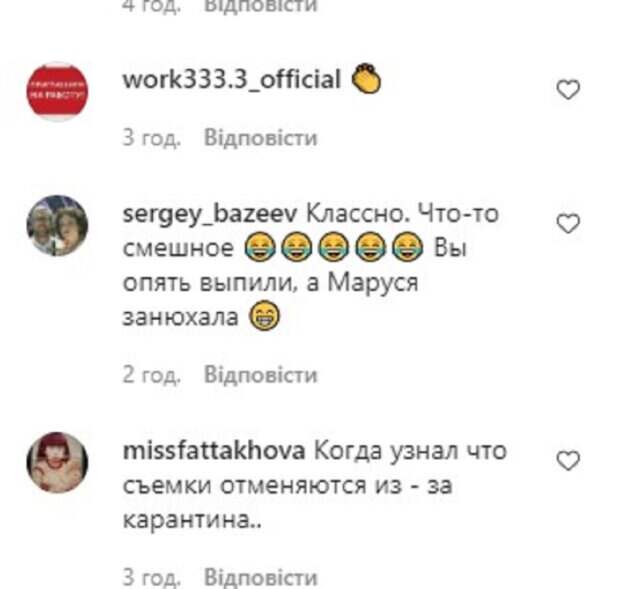Click the grinning emoji after 'занюхала'
620x589 pixels.
coord(265,315)
